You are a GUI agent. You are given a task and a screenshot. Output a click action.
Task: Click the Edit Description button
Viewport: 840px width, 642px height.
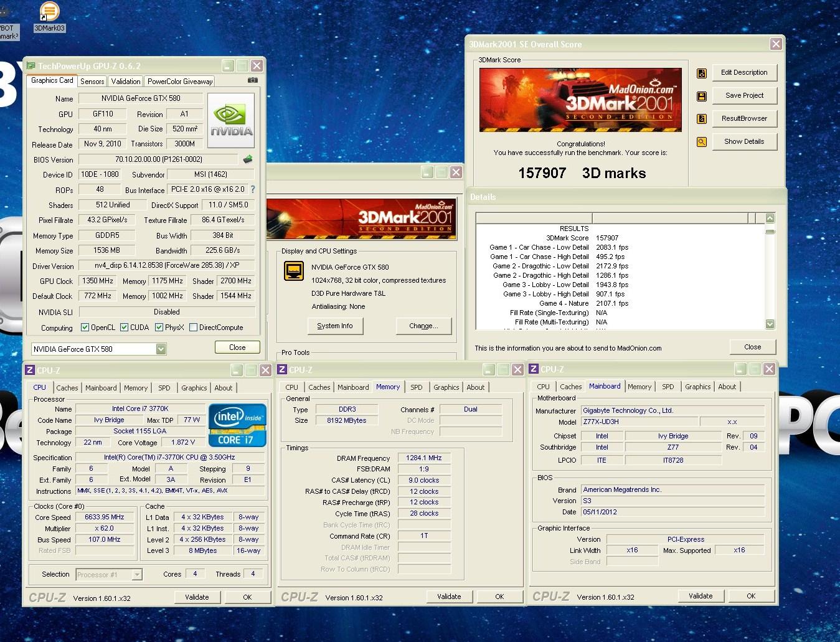click(744, 73)
